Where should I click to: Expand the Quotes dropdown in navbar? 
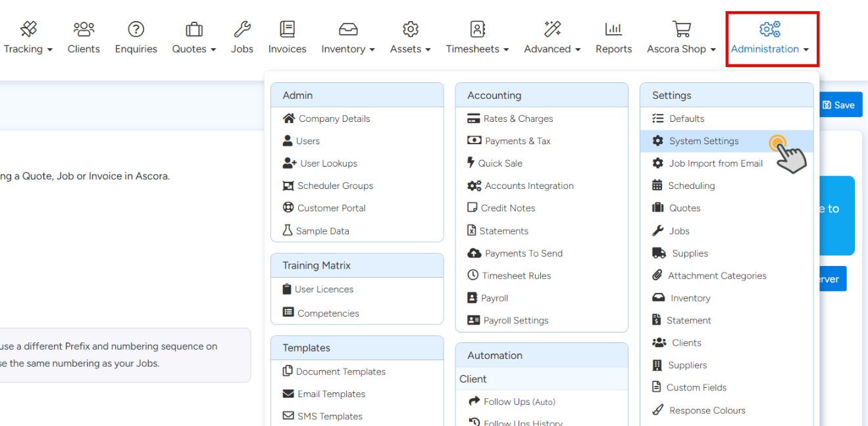[194, 49]
